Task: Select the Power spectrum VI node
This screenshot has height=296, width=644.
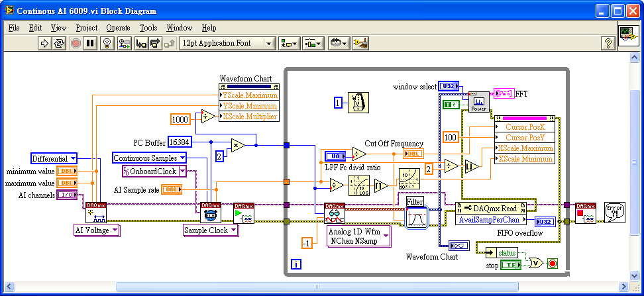Action: point(479,101)
